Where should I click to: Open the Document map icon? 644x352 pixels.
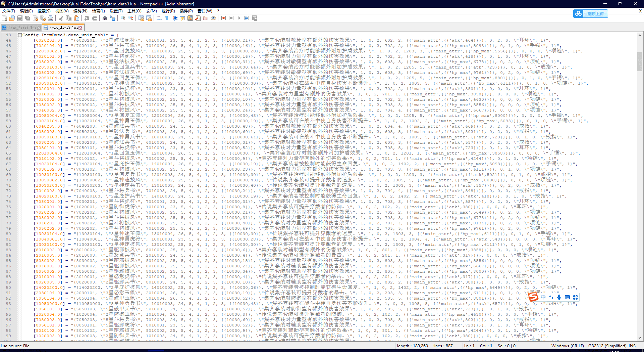(x=190, y=18)
